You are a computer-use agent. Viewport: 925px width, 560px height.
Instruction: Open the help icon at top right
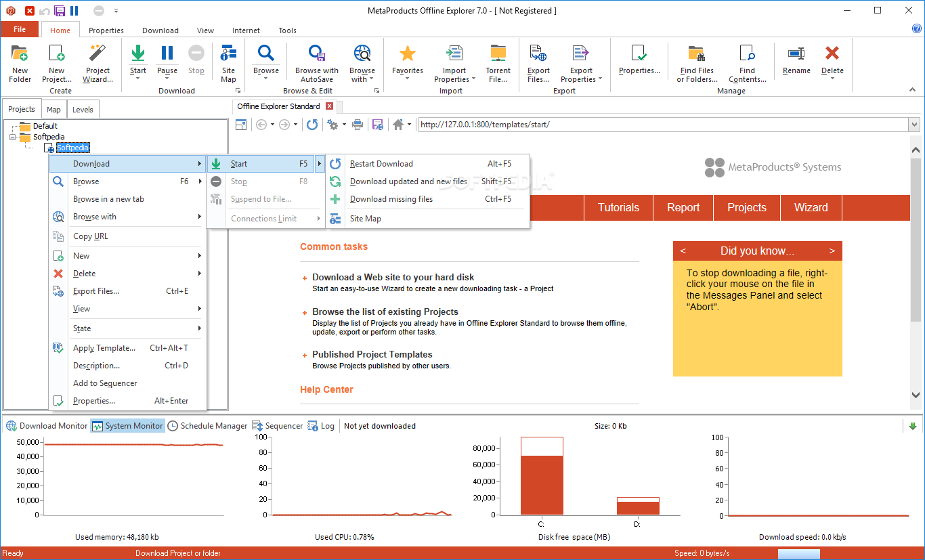click(x=917, y=28)
